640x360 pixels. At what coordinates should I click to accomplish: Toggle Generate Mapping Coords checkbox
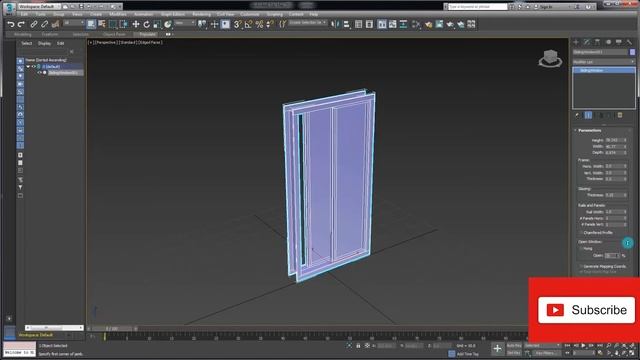tap(581, 266)
